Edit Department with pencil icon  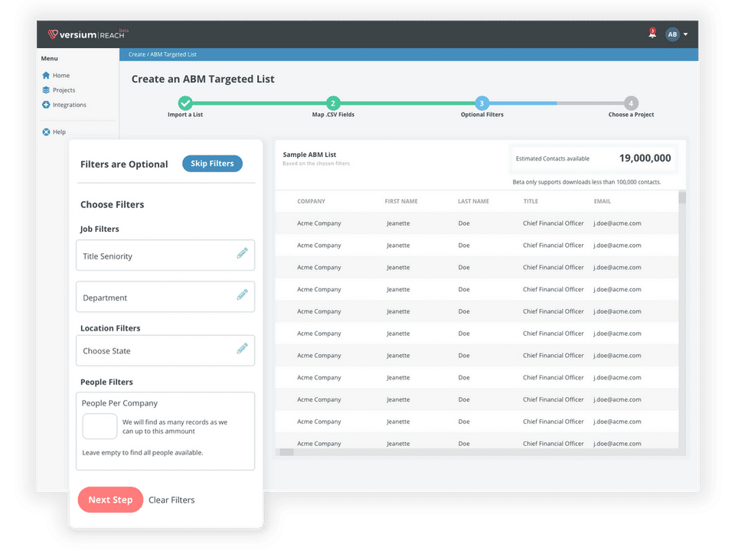pos(242,295)
